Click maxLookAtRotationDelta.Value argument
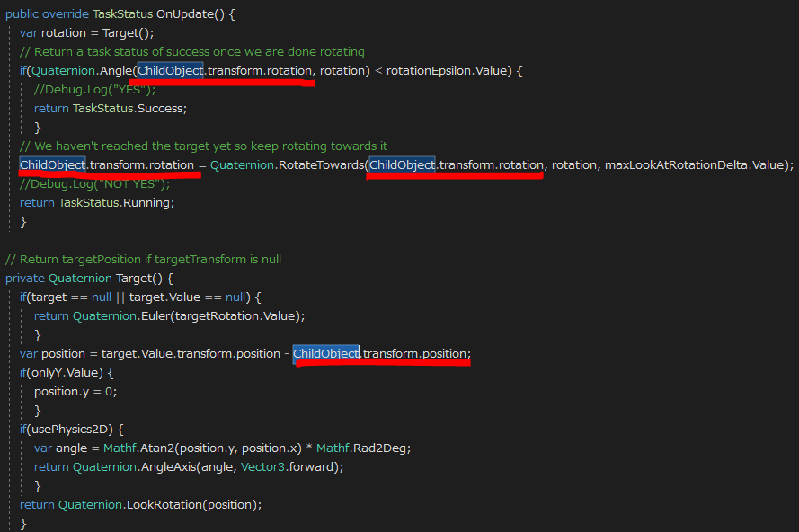Screen dimensions: 799x532 coord(694,165)
